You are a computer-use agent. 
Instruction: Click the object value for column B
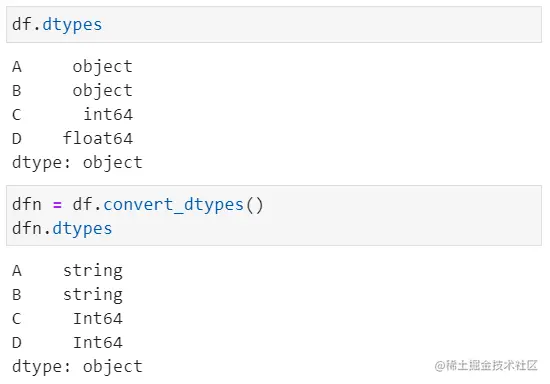[x=103, y=91]
